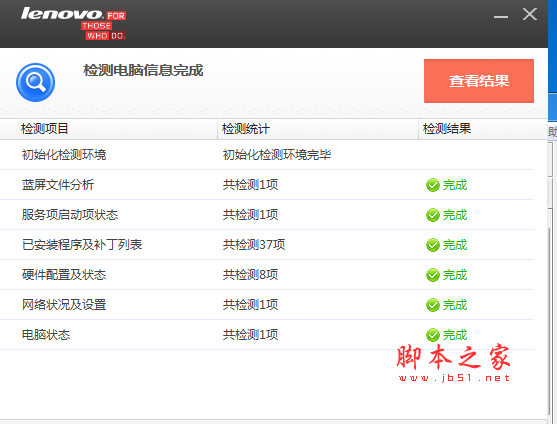557x424 pixels.
Task: Click green check icon for 已安装程序及补丁列表
Action: tap(433, 245)
